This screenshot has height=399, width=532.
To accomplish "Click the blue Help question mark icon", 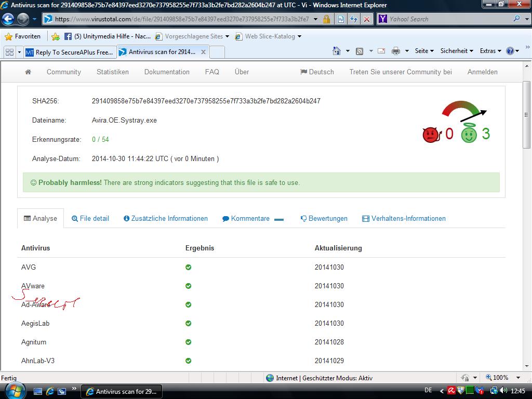I will click(x=510, y=51).
